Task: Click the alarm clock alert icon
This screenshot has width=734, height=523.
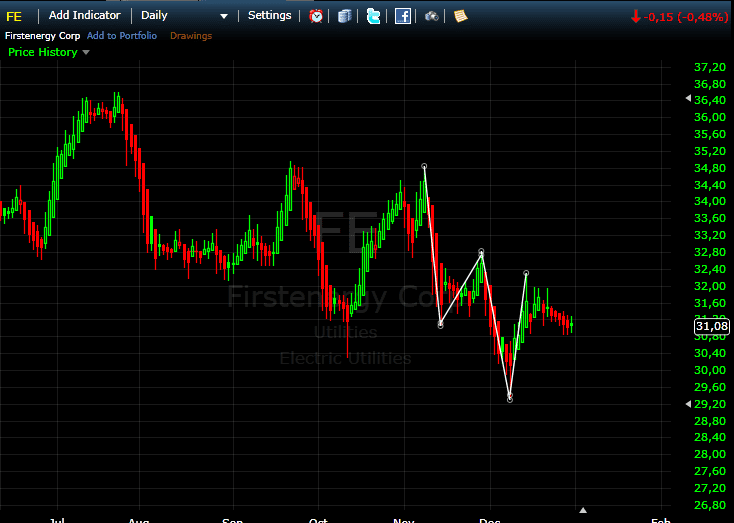Action: pyautogui.click(x=316, y=16)
